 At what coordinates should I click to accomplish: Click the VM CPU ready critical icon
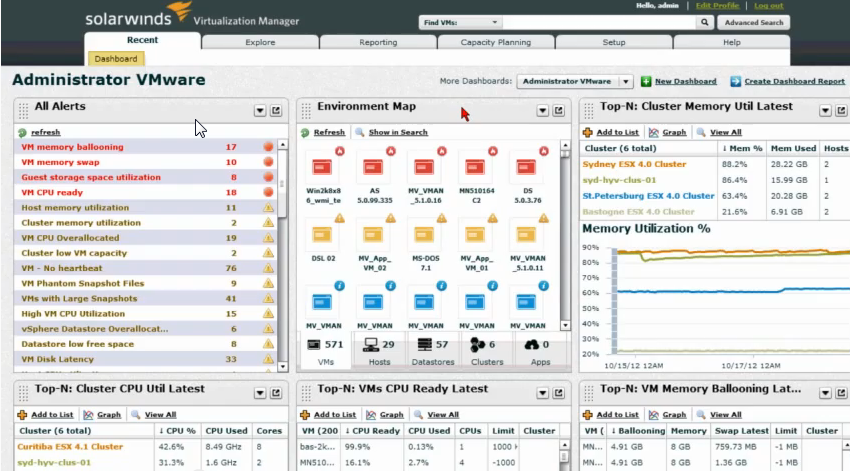pyautogui.click(x=268, y=192)
